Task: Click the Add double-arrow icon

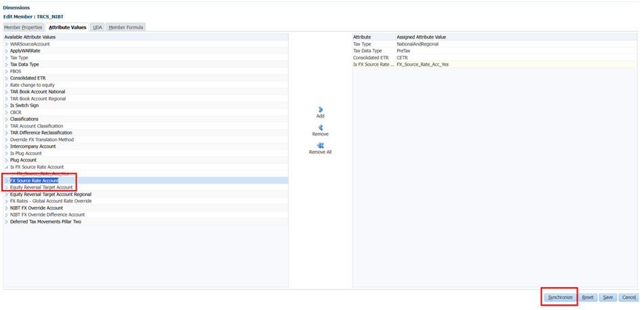Action: click(321, 109)
